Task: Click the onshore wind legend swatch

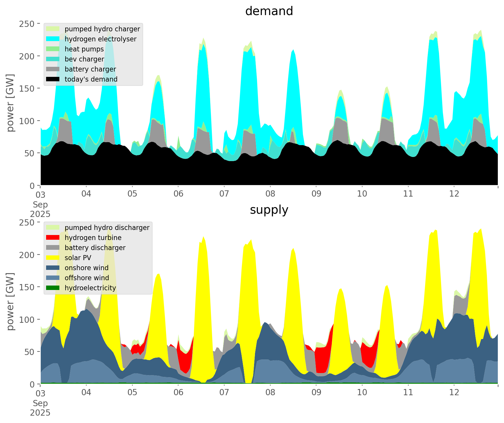Action: pos(53,268)
